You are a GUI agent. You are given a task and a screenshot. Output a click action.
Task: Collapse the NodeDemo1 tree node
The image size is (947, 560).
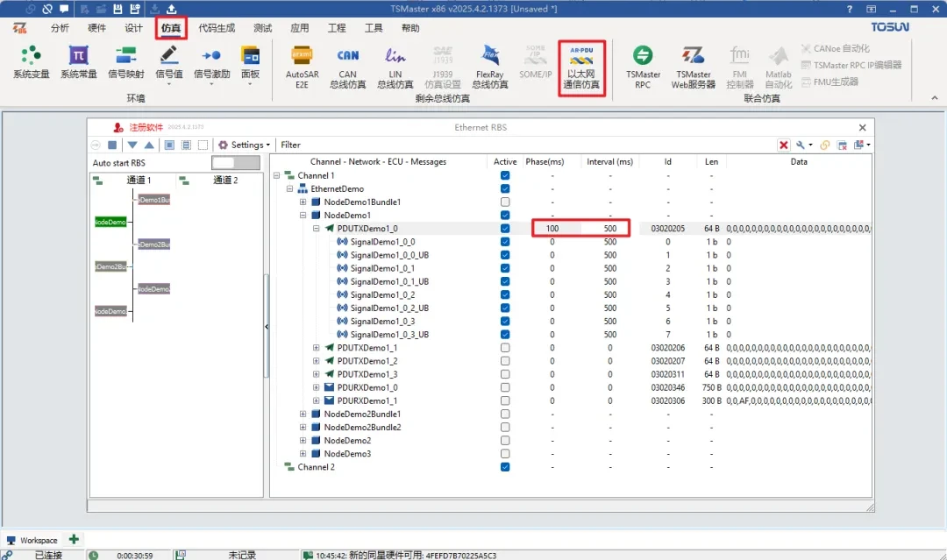coord(303,216)
